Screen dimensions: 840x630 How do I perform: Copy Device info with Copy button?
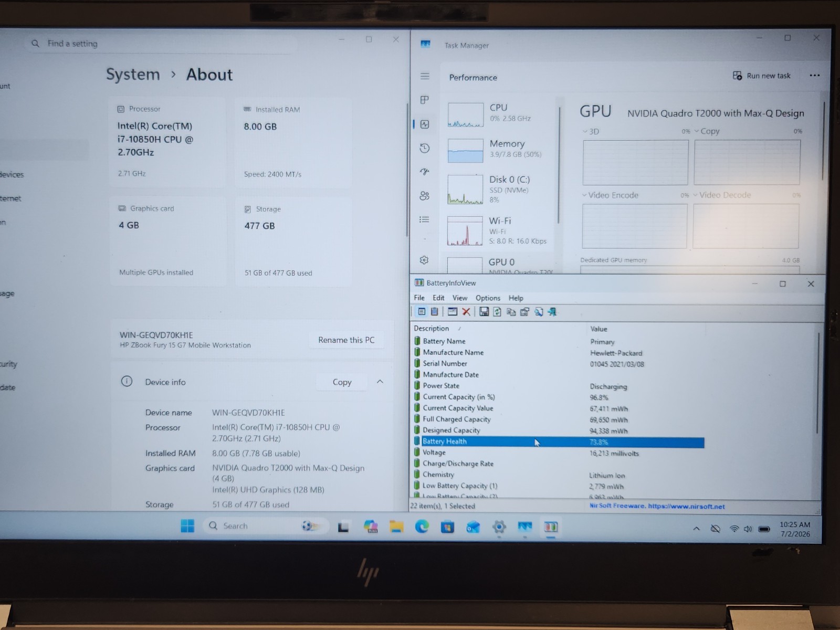[x=342, y=382]
